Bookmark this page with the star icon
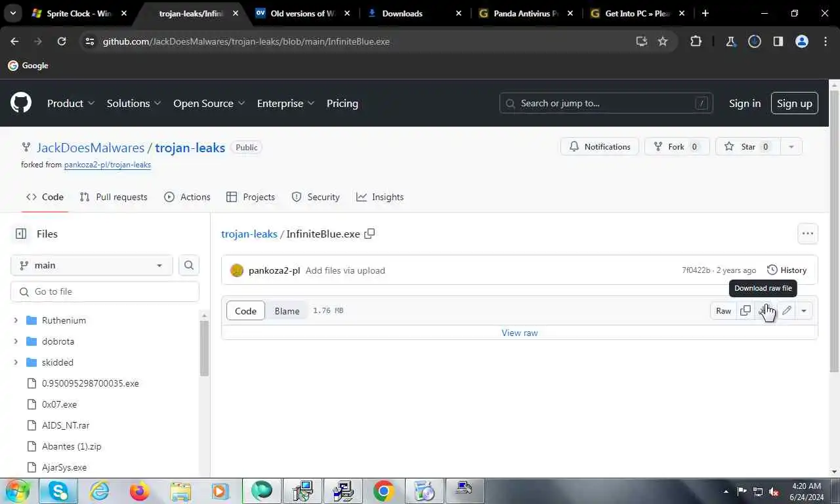 (663, 41)
